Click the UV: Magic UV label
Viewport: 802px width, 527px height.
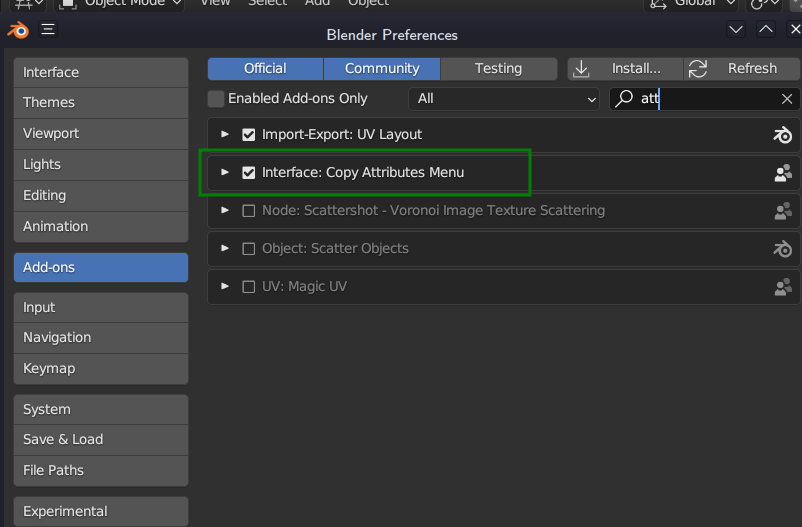click(x=304, y=287)
